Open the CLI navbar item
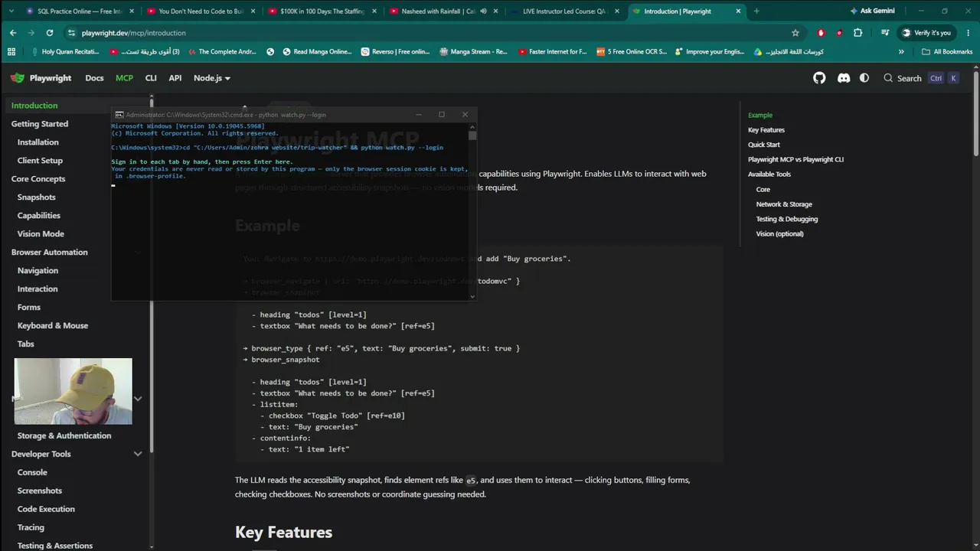Screen dimensions: 980x551 [x=151, y=78]
